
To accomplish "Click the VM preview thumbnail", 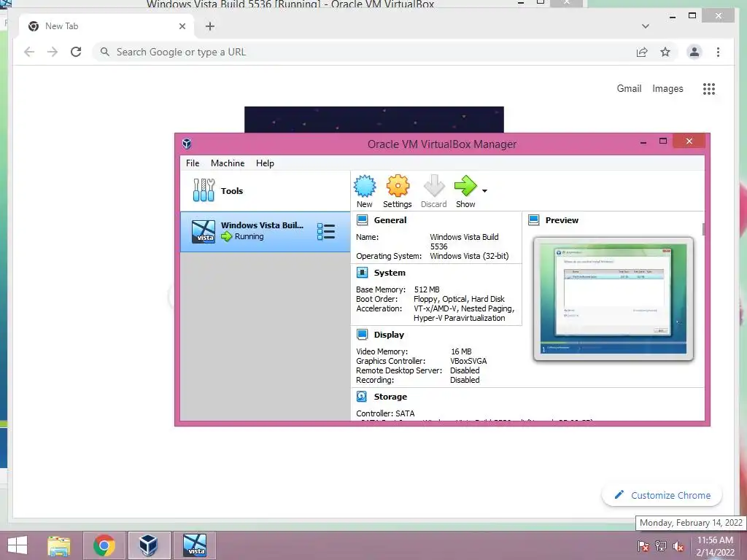I will click(614, 298).
